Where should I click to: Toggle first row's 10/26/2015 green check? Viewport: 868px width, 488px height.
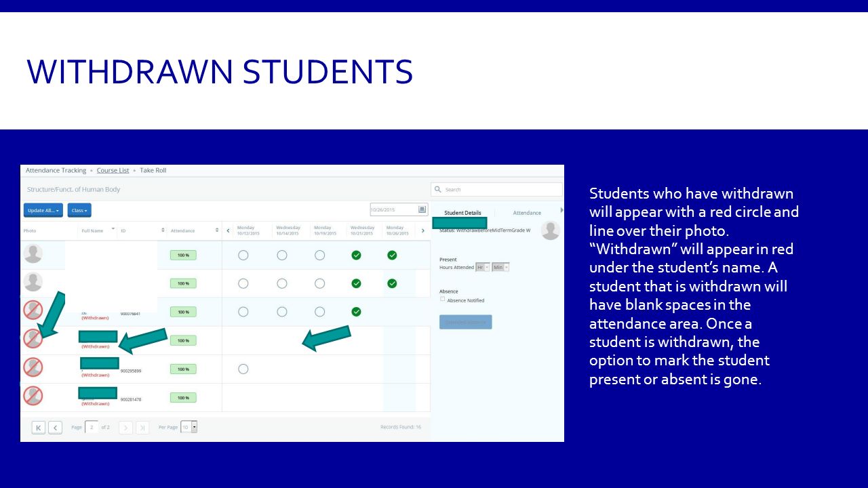tap(392, 255)
